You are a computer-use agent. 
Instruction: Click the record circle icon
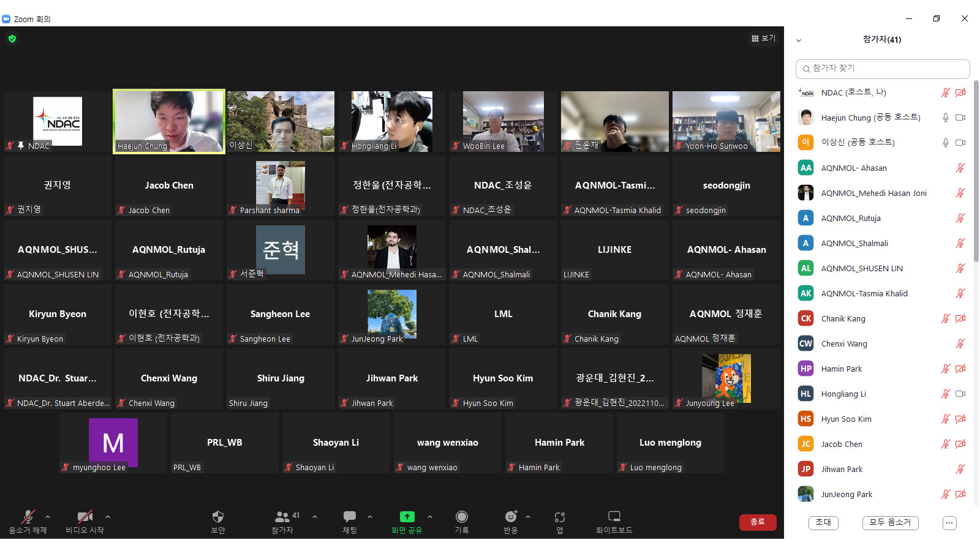click(x=462, y=517)
